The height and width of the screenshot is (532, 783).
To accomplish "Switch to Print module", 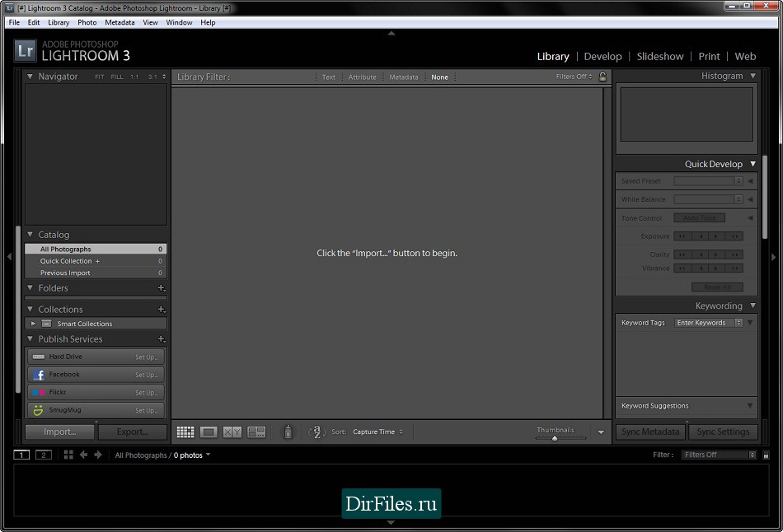I will coord(709,56).
